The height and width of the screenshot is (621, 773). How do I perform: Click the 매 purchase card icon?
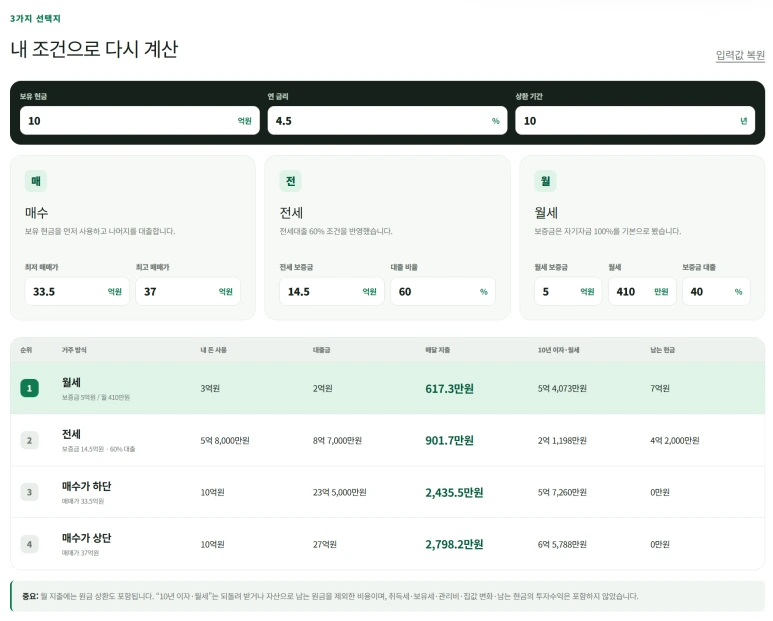click(x=36, y=181)
